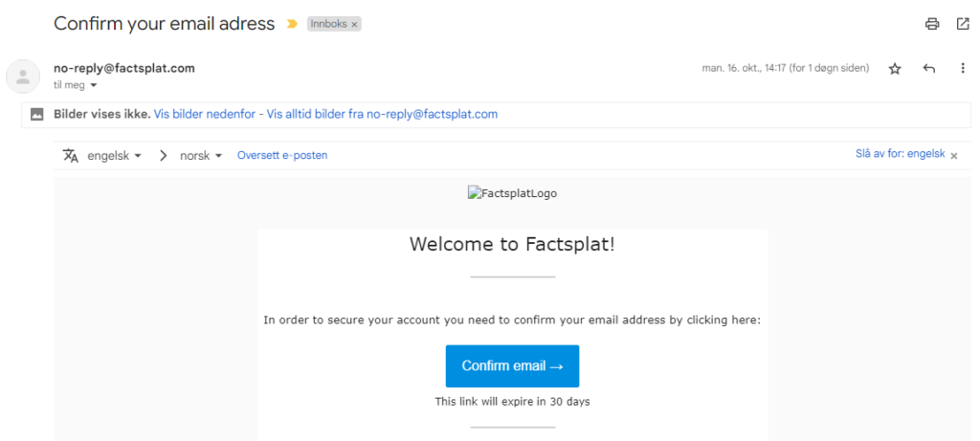The width and height of the screenshot is (980, 441).
Task: Click the translate icon
Action: click(x=71, y=155)
